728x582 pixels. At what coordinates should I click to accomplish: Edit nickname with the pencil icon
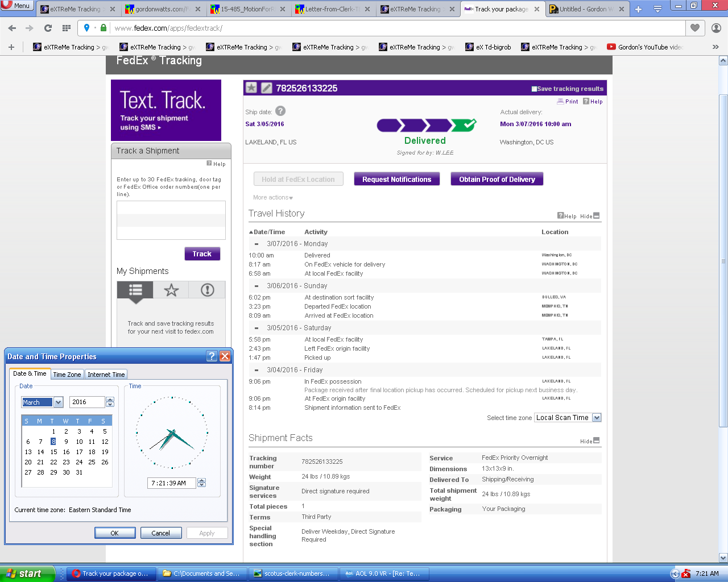pos(266,88)
